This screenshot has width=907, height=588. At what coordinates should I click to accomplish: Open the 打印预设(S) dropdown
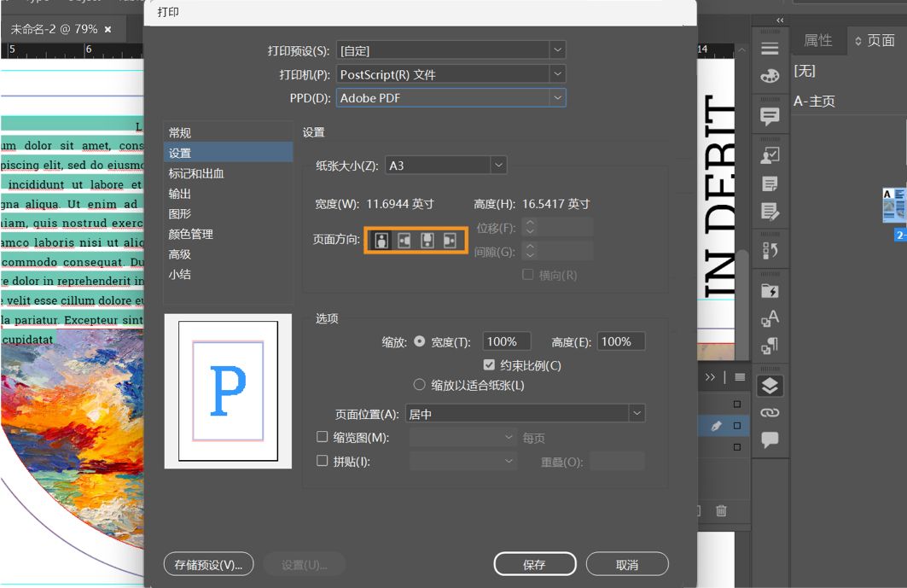tap(451, 50)
